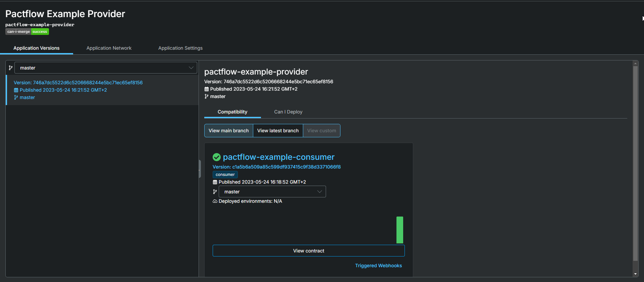Click calendar icon under the provider version heading

point(207,89)
